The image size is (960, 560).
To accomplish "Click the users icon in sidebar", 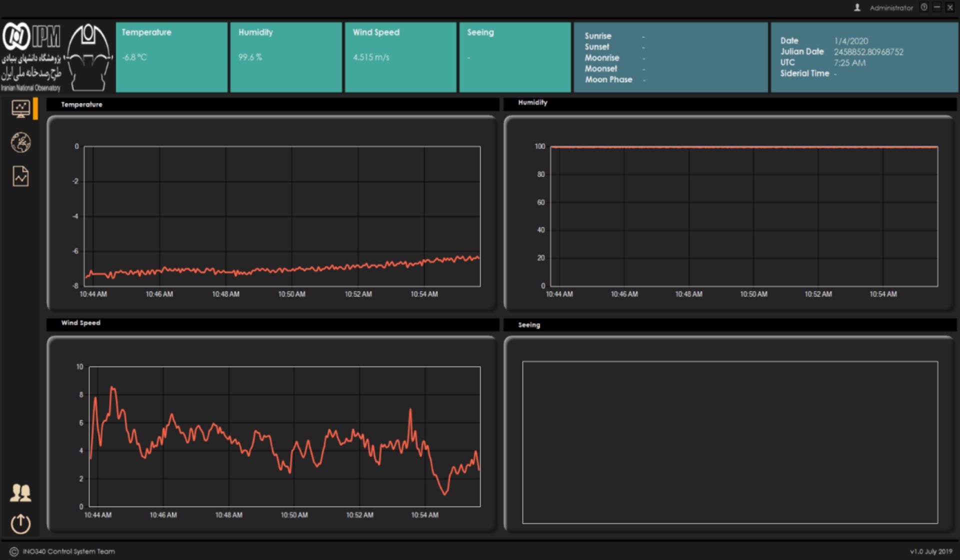I will pyautogui.click(x=20, y=493).
